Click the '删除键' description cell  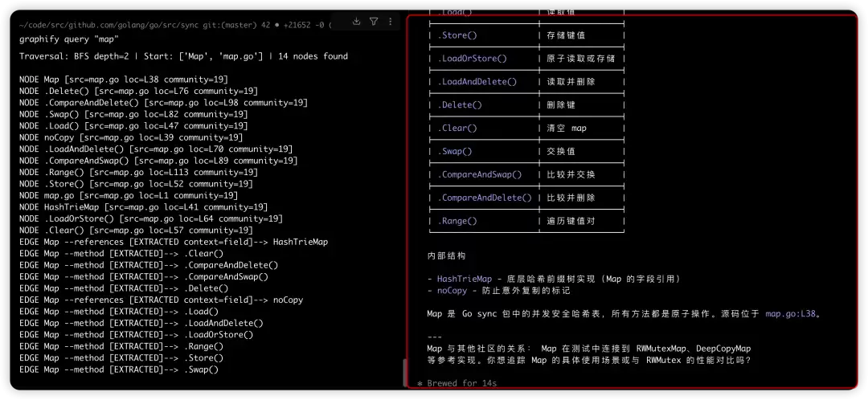[x=561, y=105]
